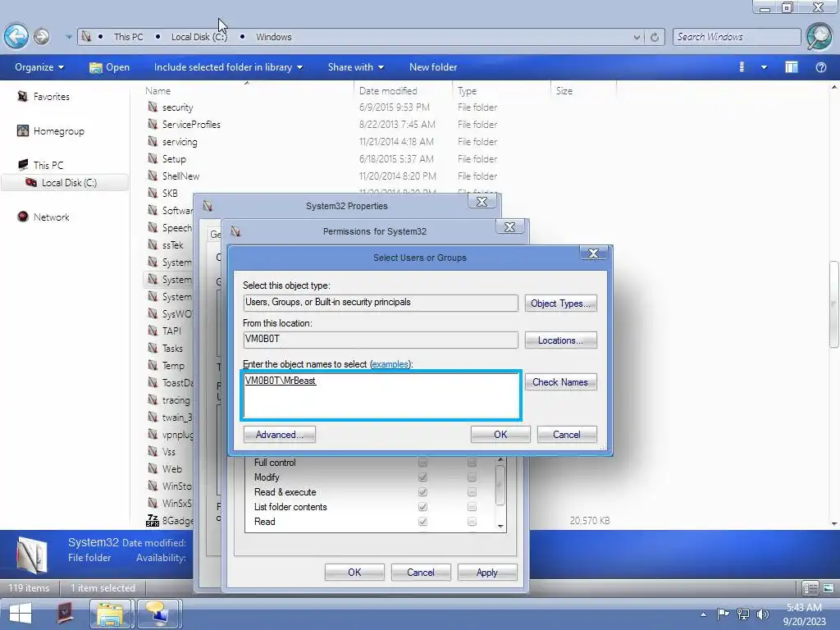
Task: Toggle the preview pane icon
Action: coord(792,67)
